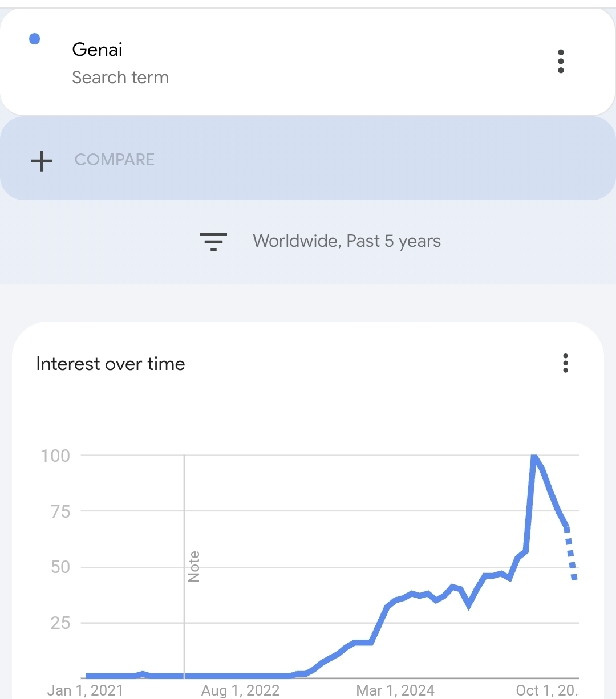Screen dimensions: 616x699
Task: Tap the peak point at 100 on chart
Action: point(534,456)
